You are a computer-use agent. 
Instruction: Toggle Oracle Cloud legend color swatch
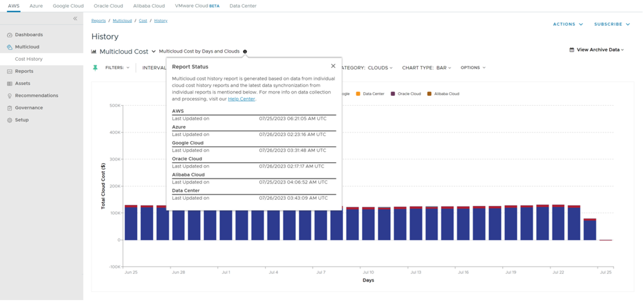coord(393,94)
